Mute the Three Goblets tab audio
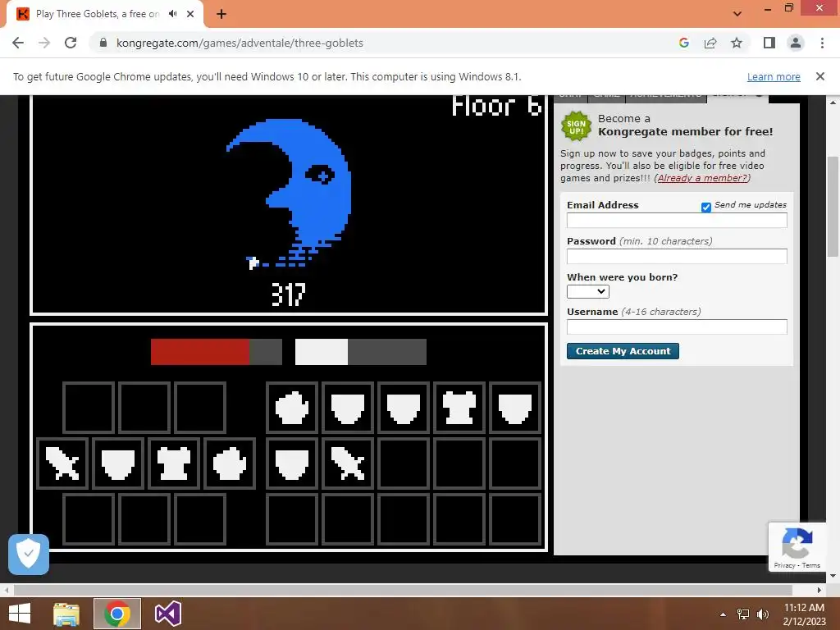The image size is (840, 630). coord(172,14)
